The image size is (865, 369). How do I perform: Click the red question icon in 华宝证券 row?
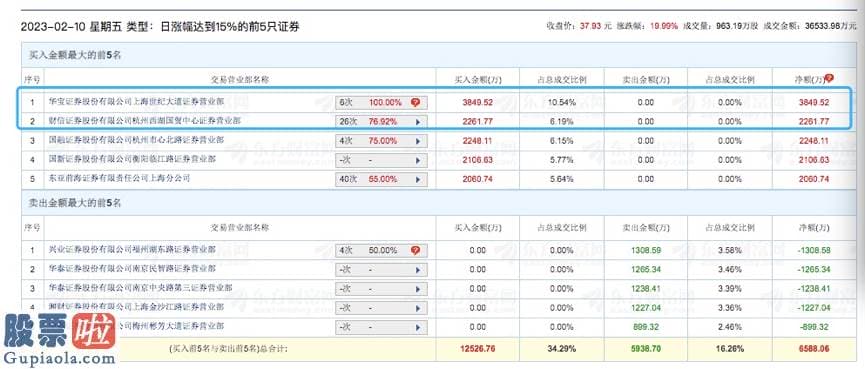pos(415,102)
